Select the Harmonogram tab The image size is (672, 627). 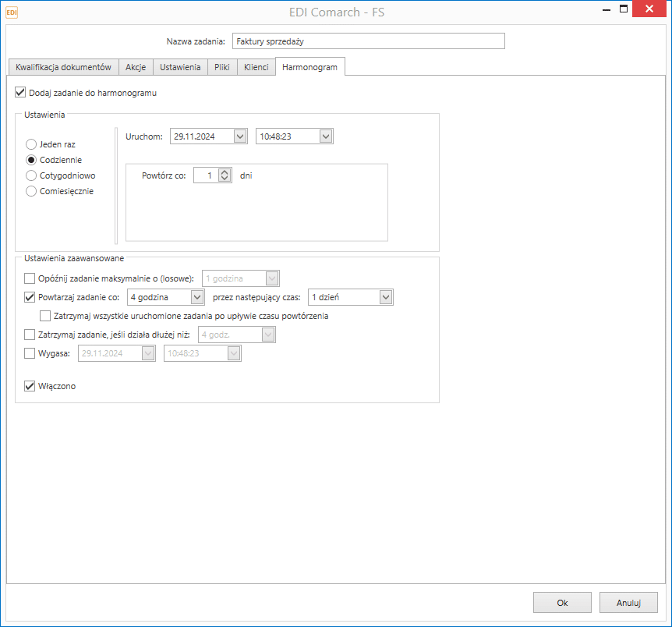coord(309,67)
